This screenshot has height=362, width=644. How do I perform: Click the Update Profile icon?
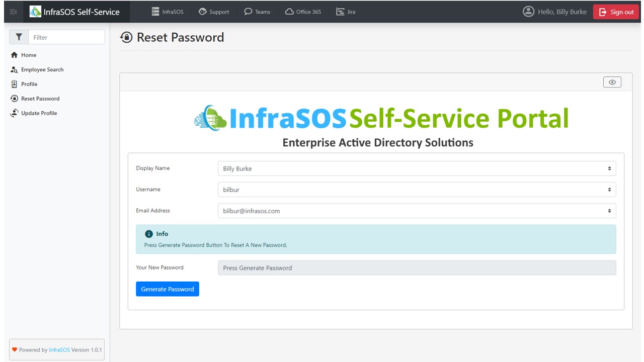coord(14,113)
